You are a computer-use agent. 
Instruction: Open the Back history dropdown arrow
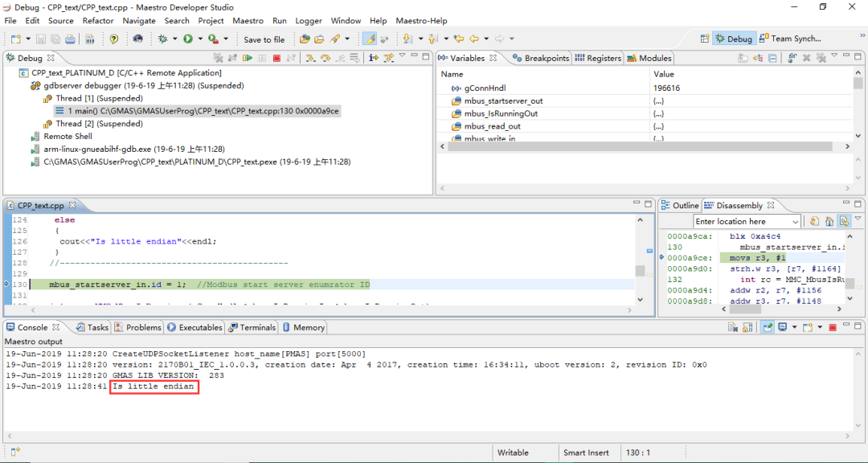[486, 39]
